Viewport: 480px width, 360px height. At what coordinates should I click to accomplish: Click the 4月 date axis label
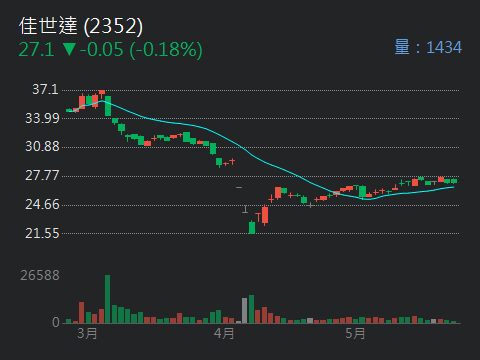tap(224, 333)
